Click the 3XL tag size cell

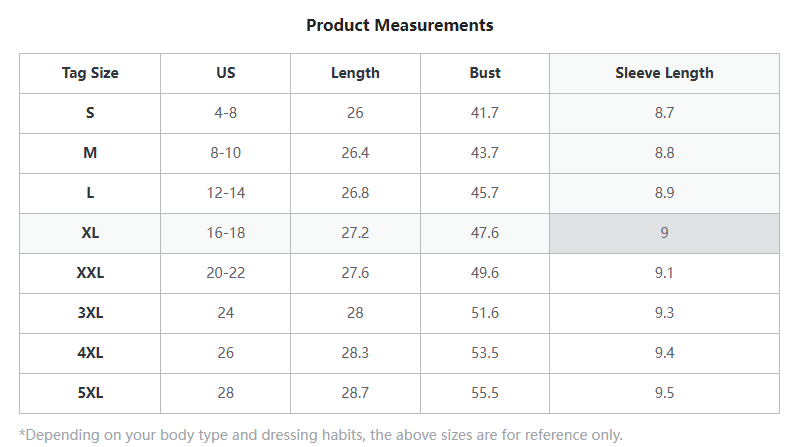(90, 313)
